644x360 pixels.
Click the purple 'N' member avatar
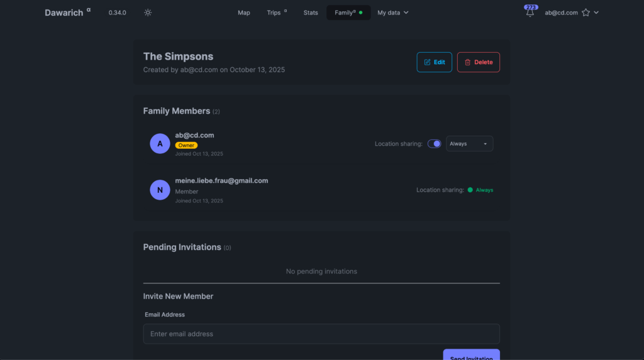point(160,190)
